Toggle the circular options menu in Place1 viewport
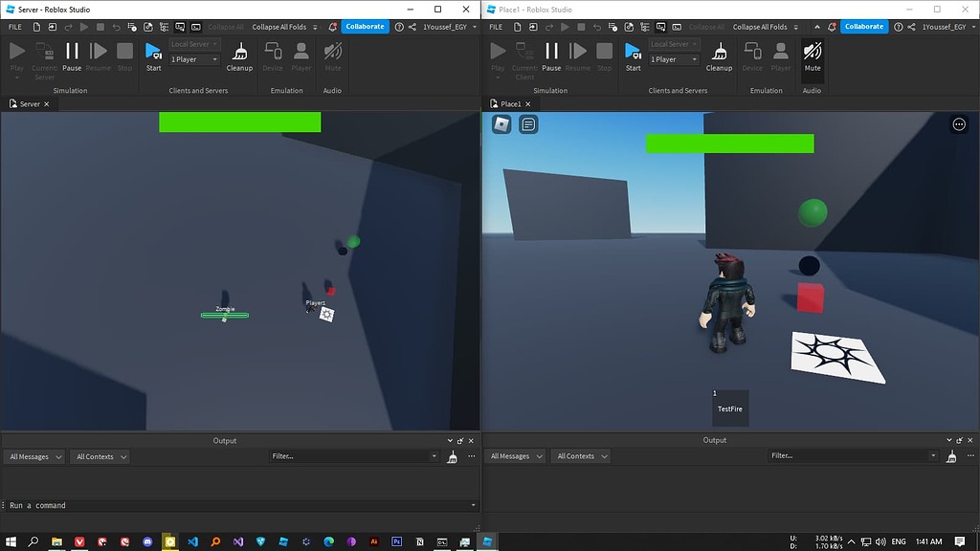Viewport: 980px width, 551px height. coord(959,123)
